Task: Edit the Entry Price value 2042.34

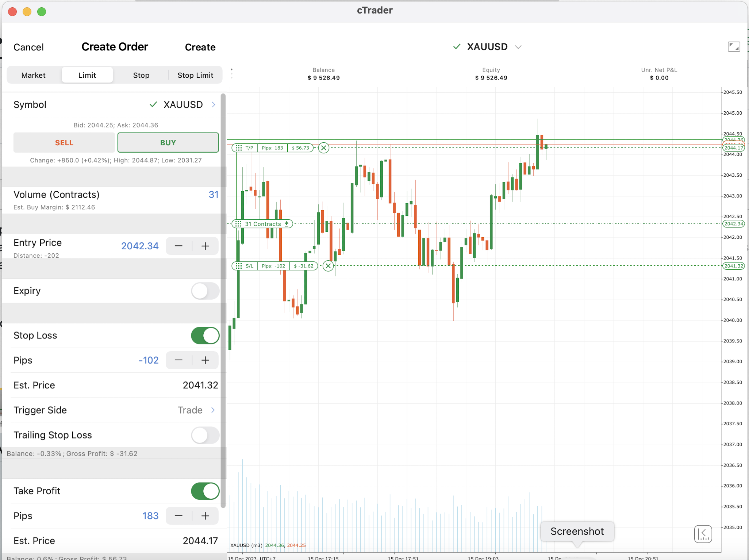Action: pos(140,246)
